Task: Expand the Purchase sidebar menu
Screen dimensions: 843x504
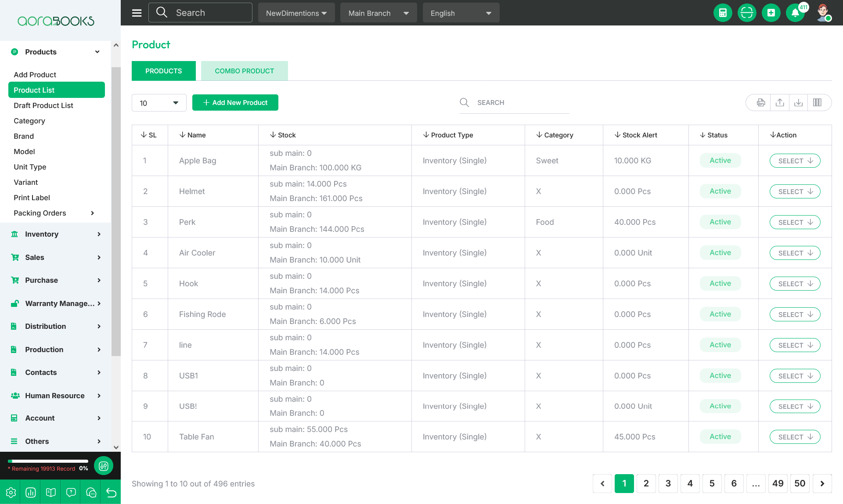Action: point(56,280)
